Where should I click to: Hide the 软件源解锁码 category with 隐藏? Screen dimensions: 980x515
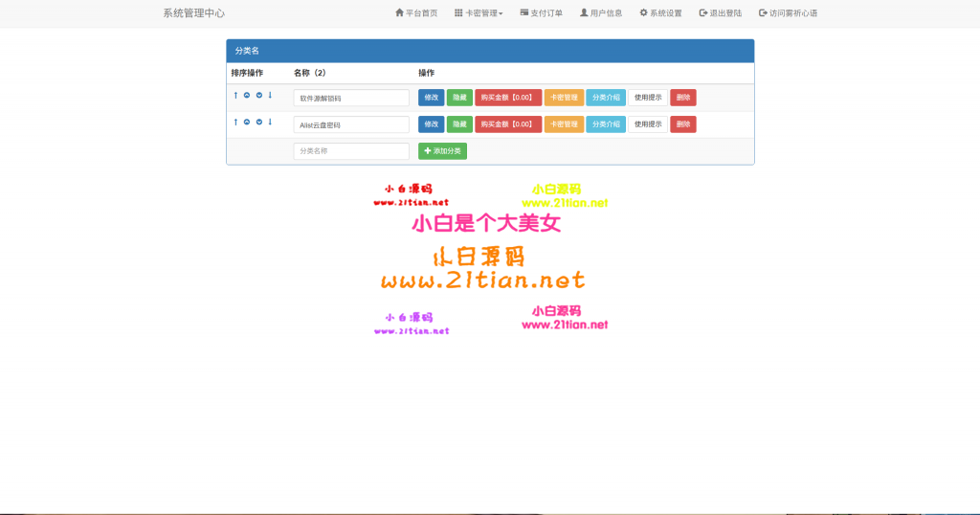[x=459, y=98]
